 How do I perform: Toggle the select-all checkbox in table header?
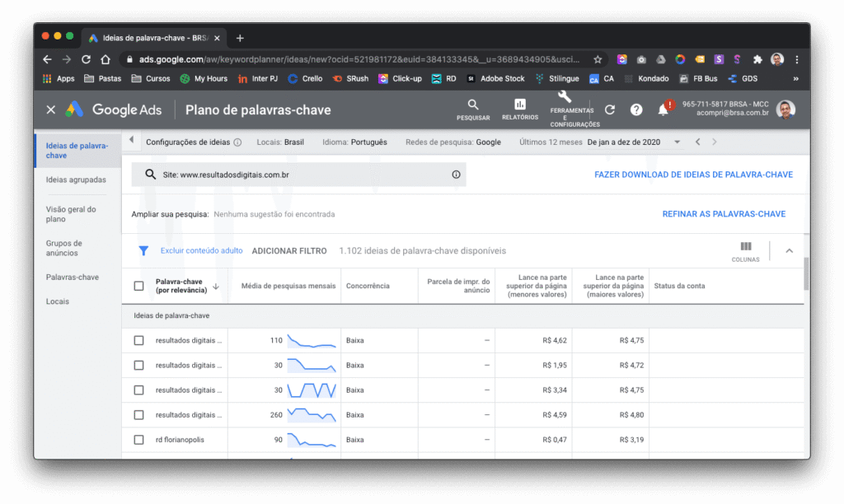coord(138,286)
